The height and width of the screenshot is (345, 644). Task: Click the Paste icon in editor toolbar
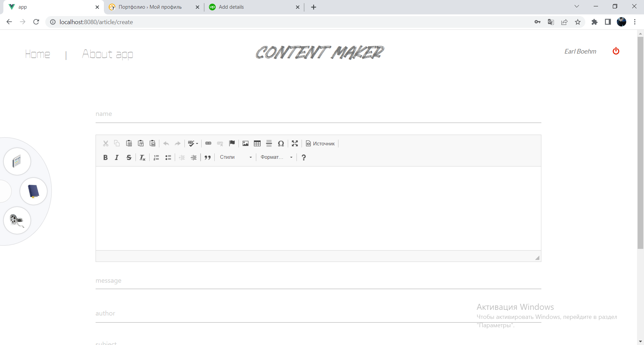[x=129, y=143]
